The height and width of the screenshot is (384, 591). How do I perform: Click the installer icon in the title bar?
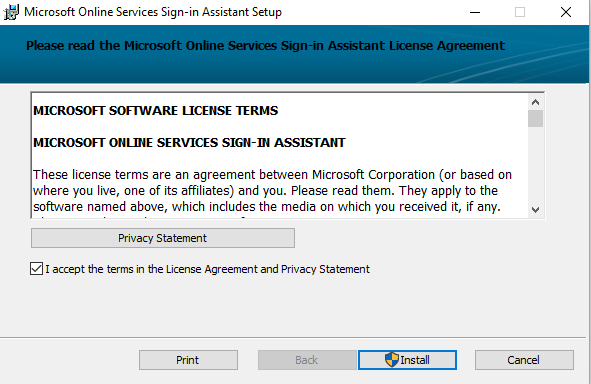[x=11, y=12]
